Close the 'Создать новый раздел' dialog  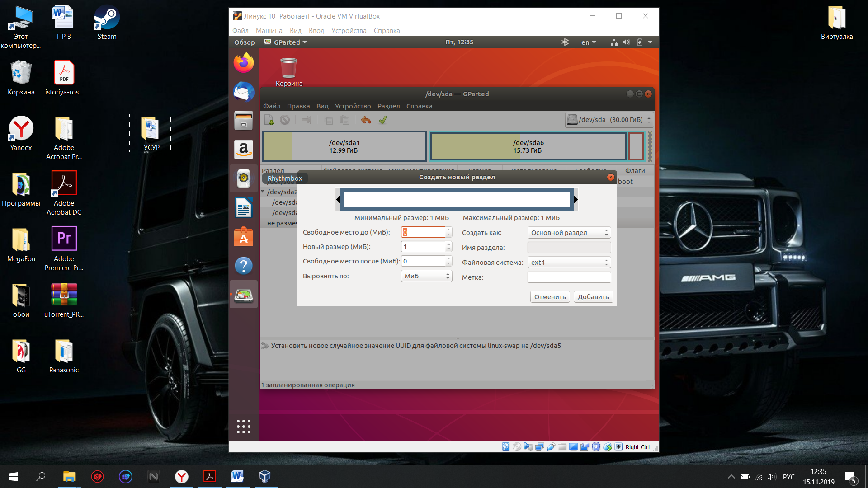pos(611,177)
